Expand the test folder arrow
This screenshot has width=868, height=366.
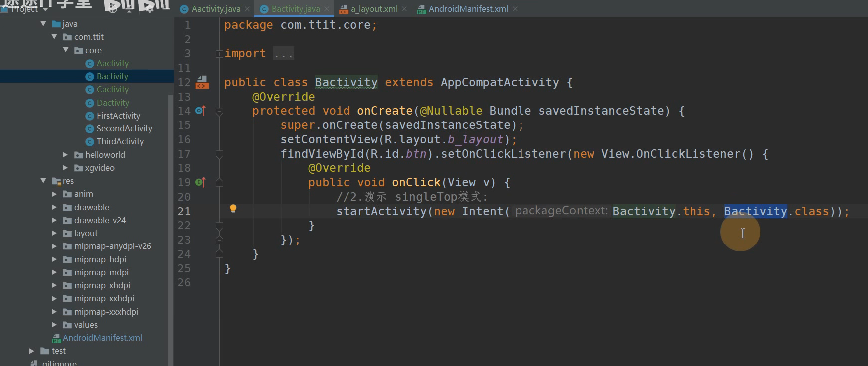(32, 351)
